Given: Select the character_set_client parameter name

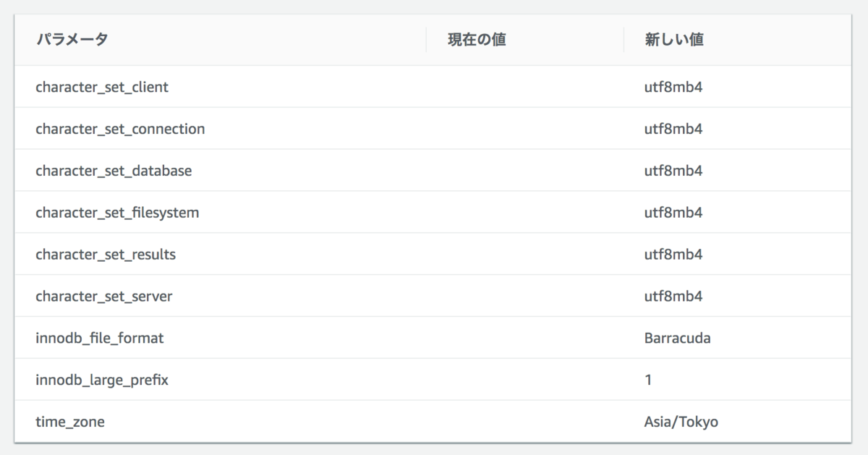Looking at the screenshot, I should tap(102, 88).
